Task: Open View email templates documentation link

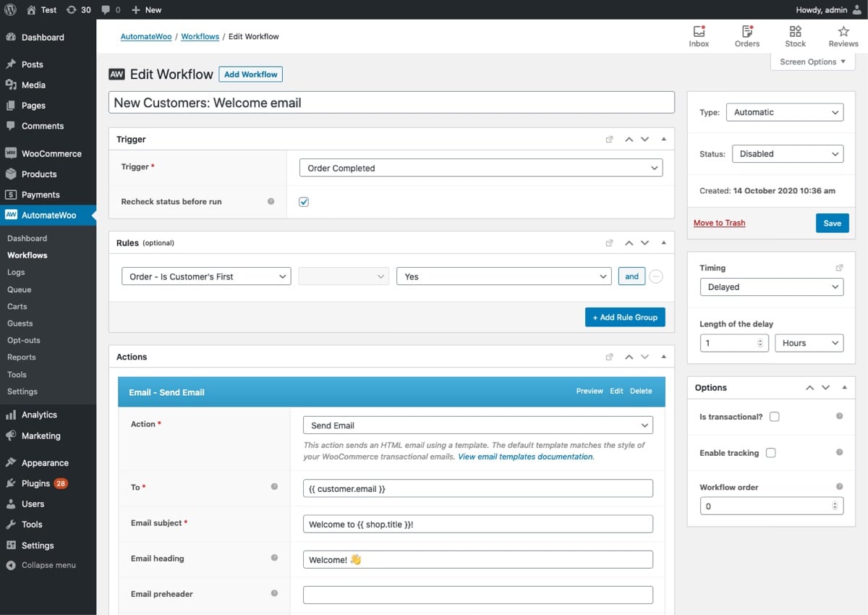Action: [526, 457]
